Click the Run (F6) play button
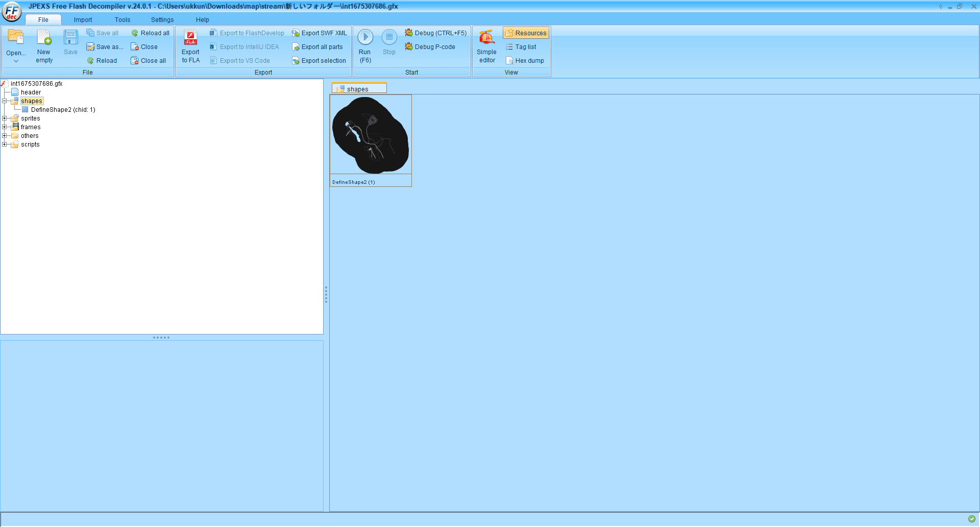 365,37
